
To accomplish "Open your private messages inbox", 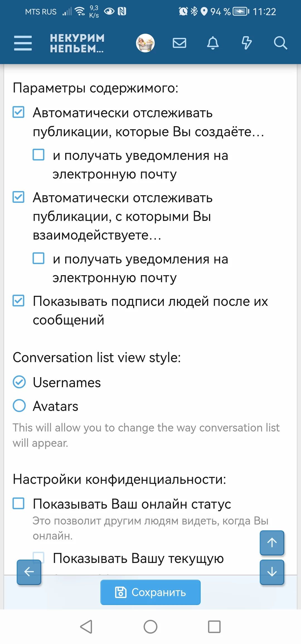I will click(179, 43).
